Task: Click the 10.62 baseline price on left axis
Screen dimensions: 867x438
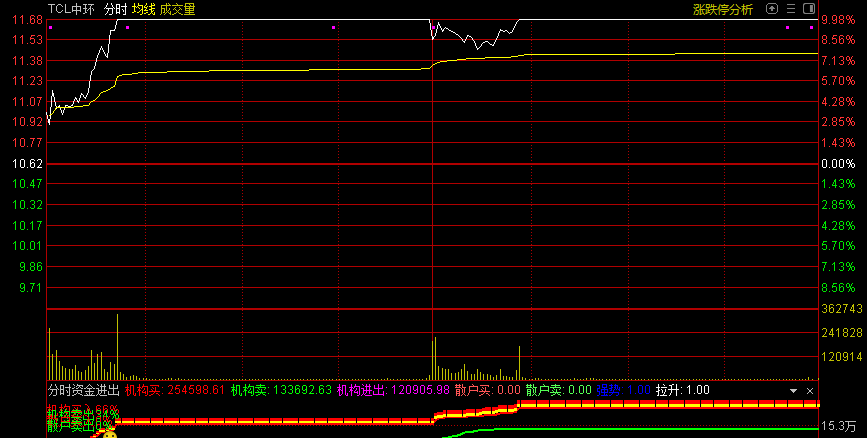Action: coord(28,163)
